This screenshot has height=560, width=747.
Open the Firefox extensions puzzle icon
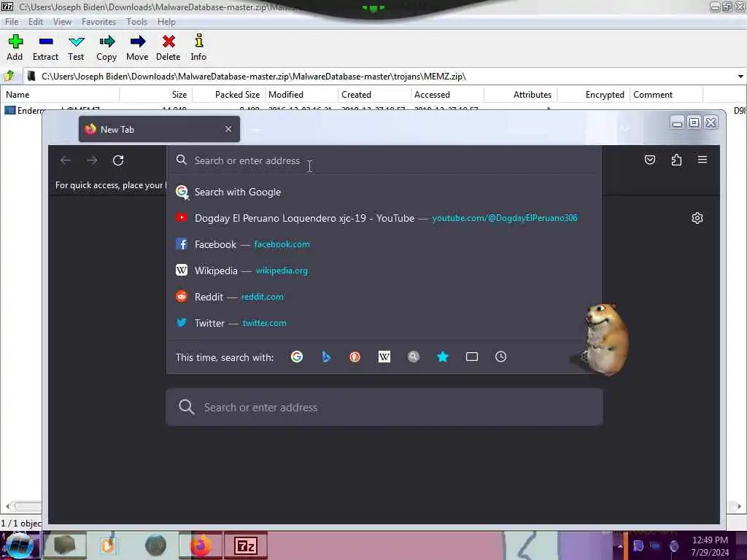676,160
